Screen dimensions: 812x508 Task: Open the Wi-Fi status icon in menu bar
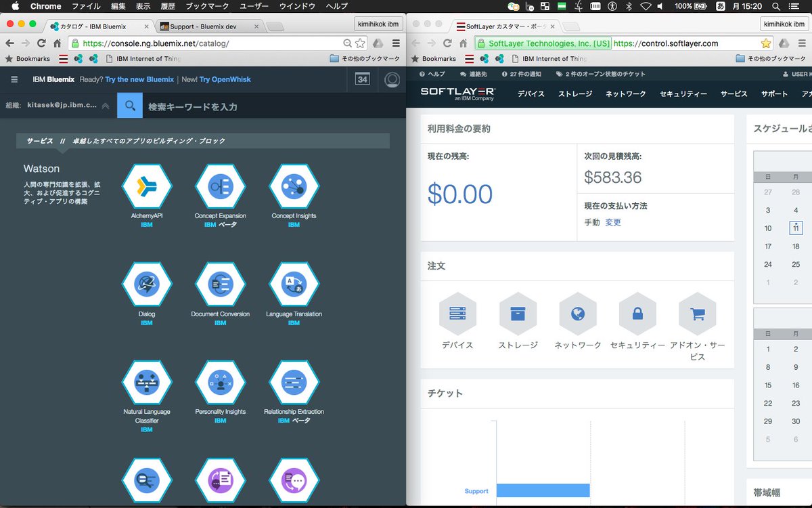pyautogui.click(x=646, y=6)
